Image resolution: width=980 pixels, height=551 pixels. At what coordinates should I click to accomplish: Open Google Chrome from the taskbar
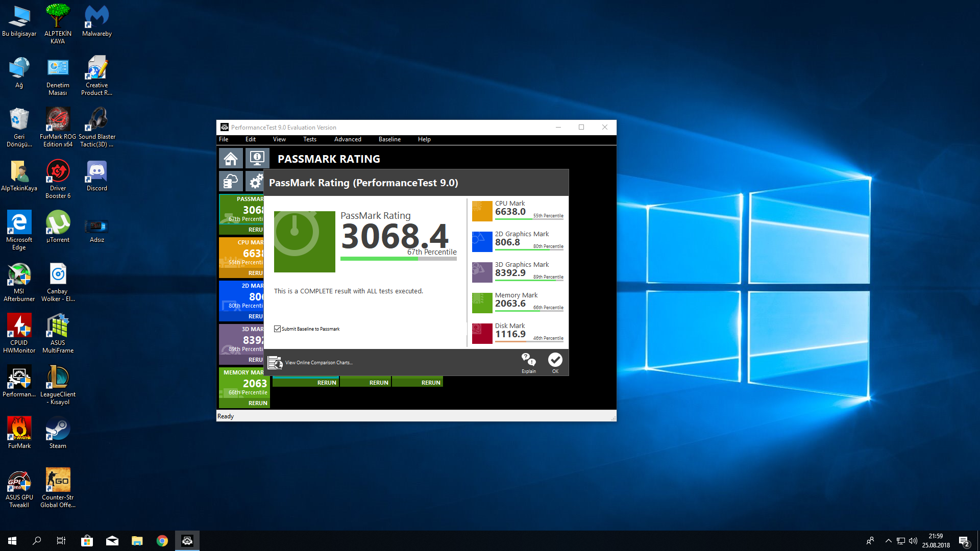pyautogui.click(x=162, y=541)
